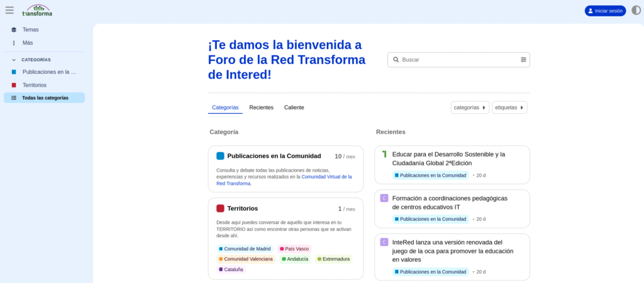644x283 pixels.
Task: Click 20 d timestamp on Educar para el Desarrollo topic
Action: point(480,175)
